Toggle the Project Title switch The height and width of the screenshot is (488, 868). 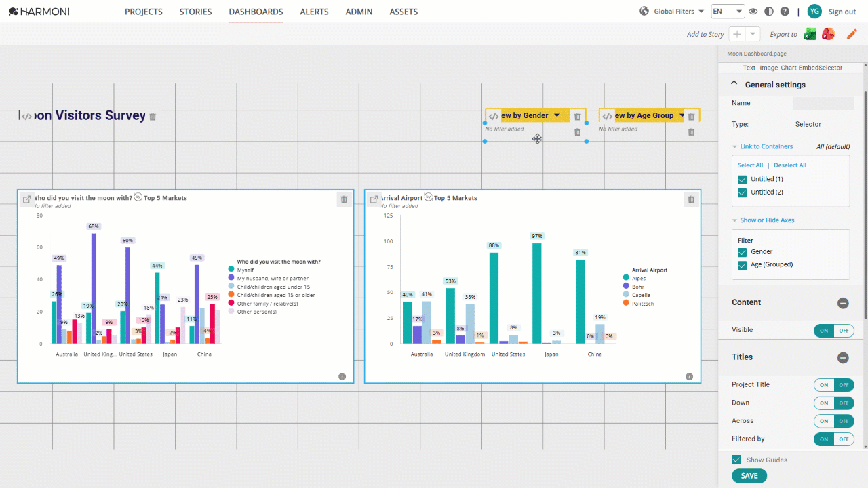(x=833, y=385)
